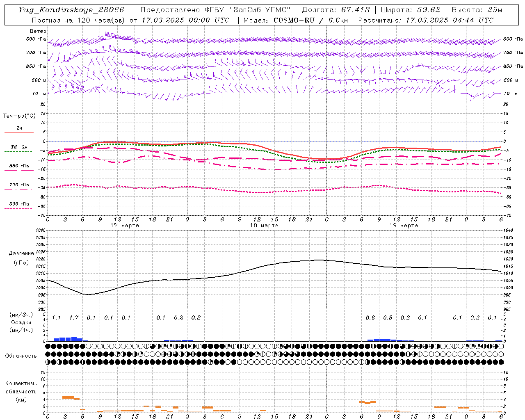Click the Облачность cloud cover label
525x420 pixels.
point(21,356)
